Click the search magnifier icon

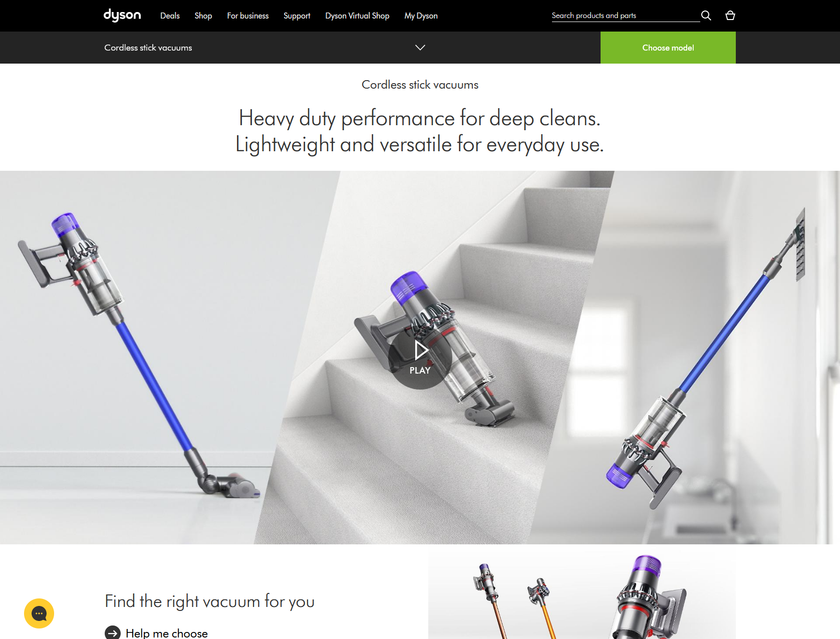706,16
